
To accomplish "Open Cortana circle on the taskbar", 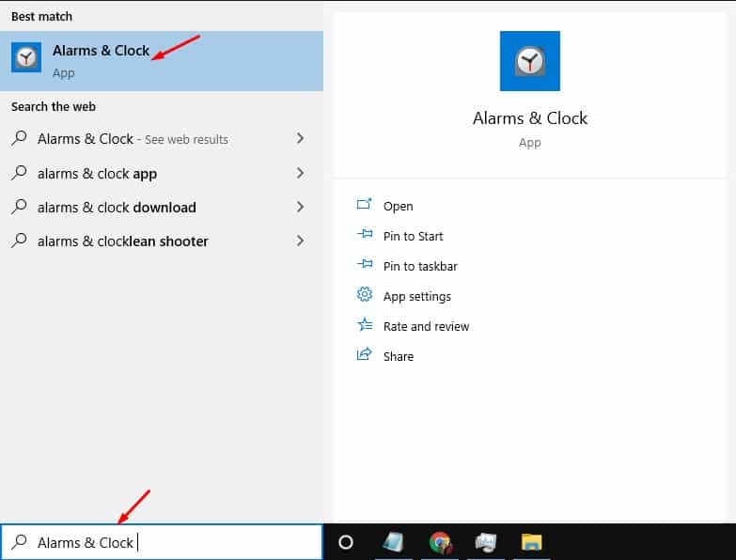I will (346, 542).
